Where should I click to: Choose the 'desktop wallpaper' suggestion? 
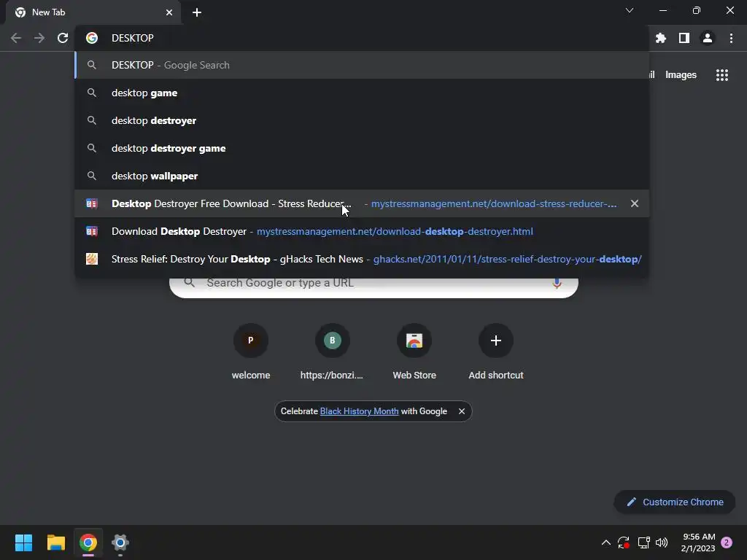(x=362, y=176)
